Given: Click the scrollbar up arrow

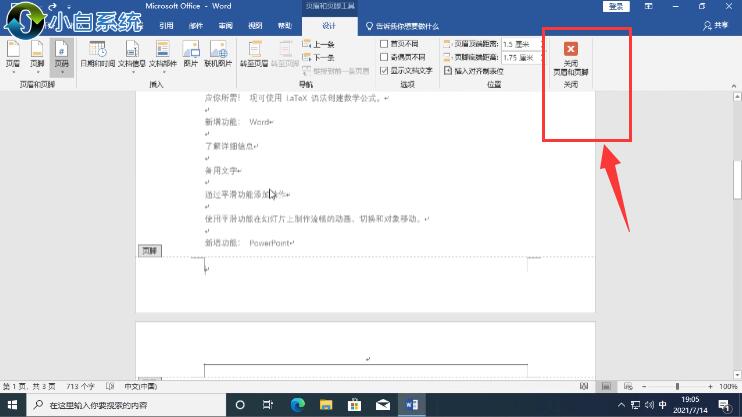Looking at the screenshot, I should 737,97.
